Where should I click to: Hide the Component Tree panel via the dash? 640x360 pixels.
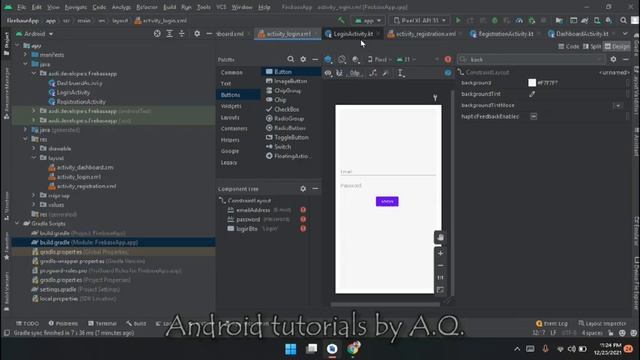pos(315,189)
